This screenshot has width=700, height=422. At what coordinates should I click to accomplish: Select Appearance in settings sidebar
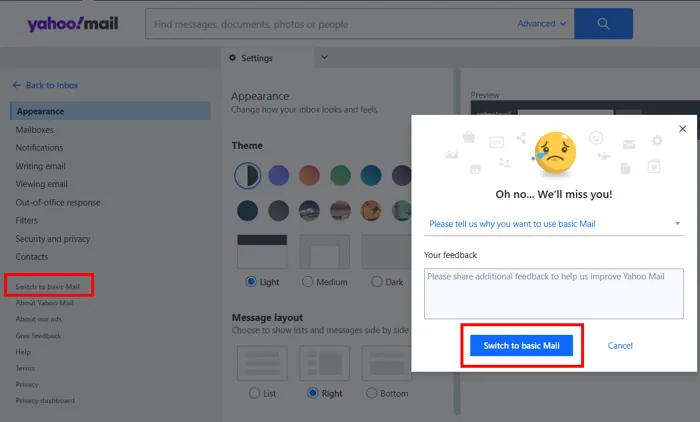pos(110,111)
